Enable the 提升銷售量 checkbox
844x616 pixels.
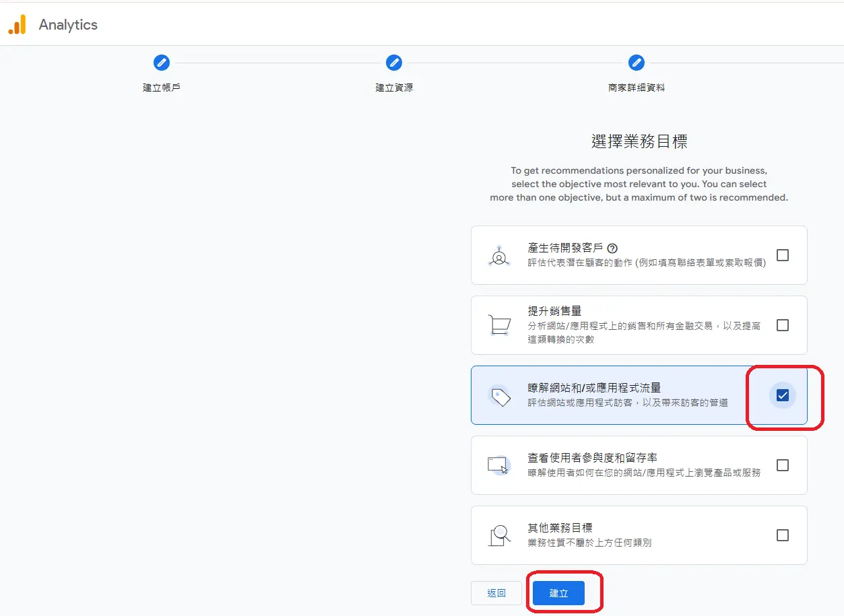point(782,325)
